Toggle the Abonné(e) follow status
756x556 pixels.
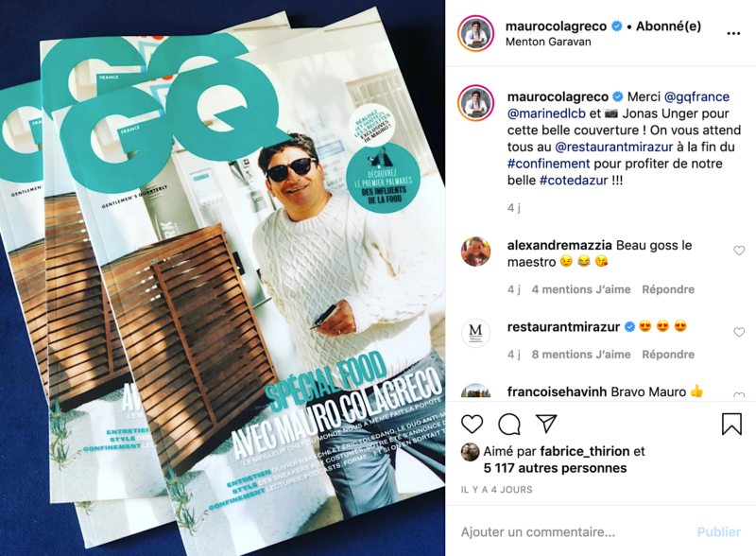coord(668,26)
